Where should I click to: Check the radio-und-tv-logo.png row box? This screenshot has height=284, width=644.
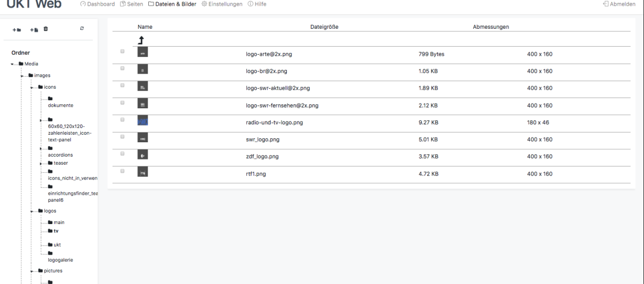pos(122,120)
